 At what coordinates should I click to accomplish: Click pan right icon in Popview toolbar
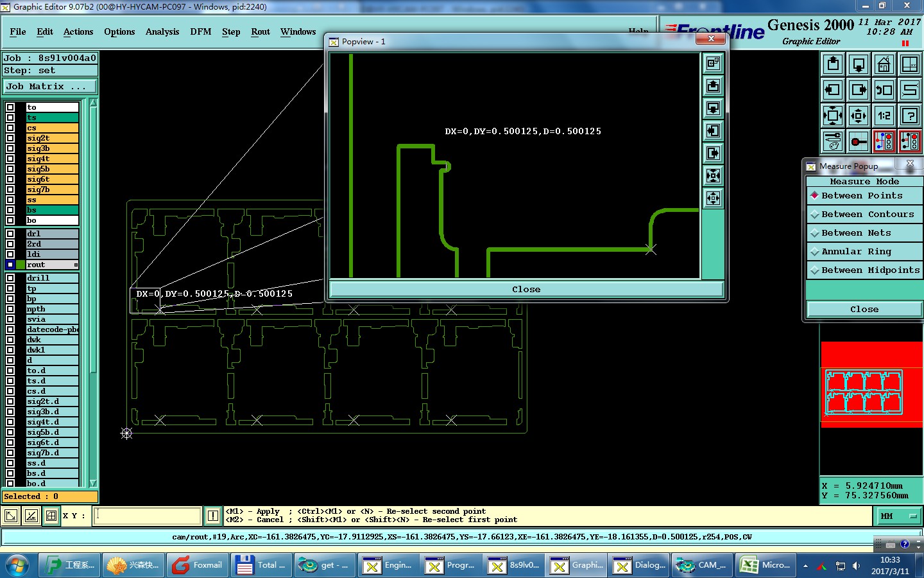pos(713,153)
